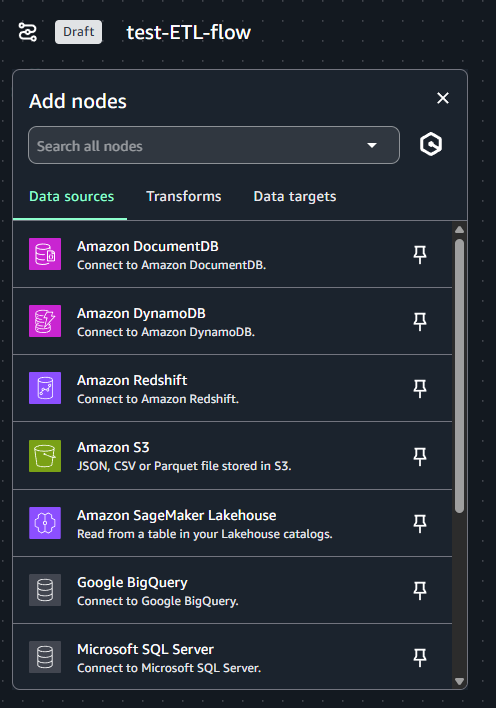Click 'Connect to Google BigQuery.' description
Image resolution: width=496 pixels, height=708 pixels.
[x=158, y=601]
